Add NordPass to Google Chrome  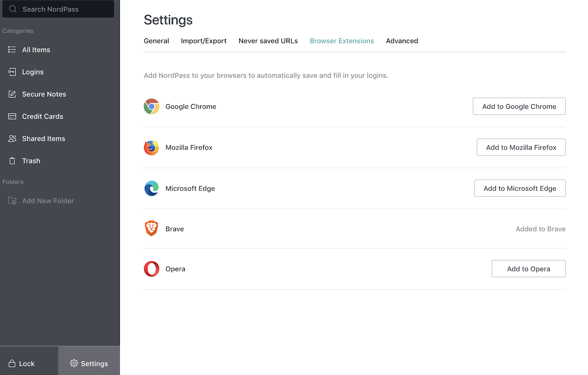point(519,106)
